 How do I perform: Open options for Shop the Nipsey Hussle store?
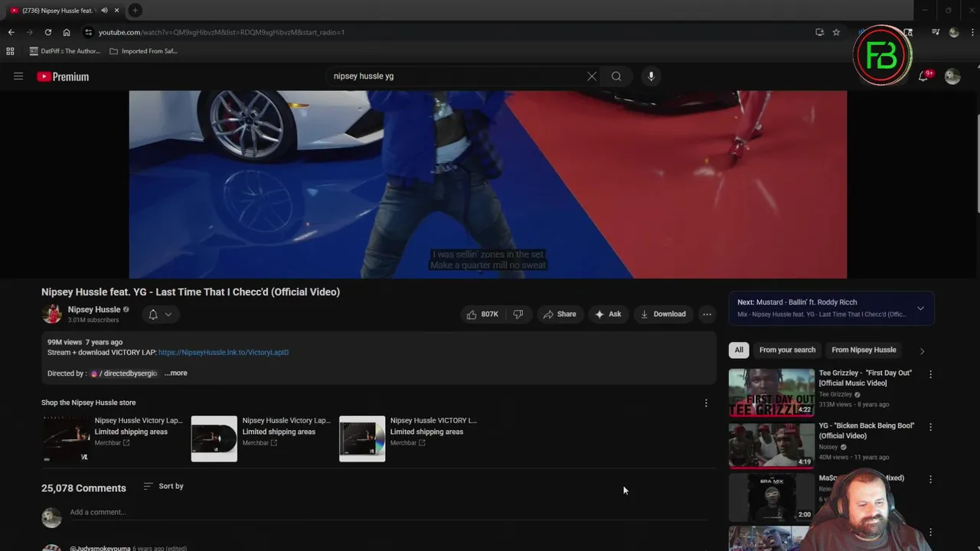706,403
